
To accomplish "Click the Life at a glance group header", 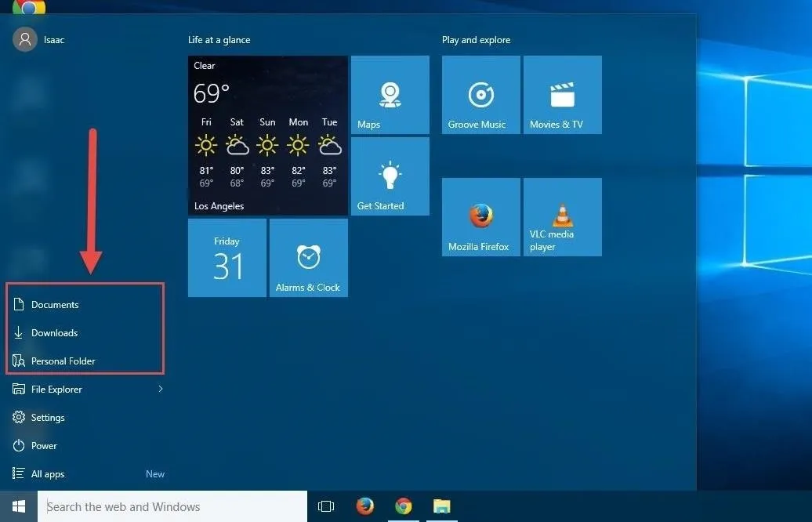I will tap(219, 40).
